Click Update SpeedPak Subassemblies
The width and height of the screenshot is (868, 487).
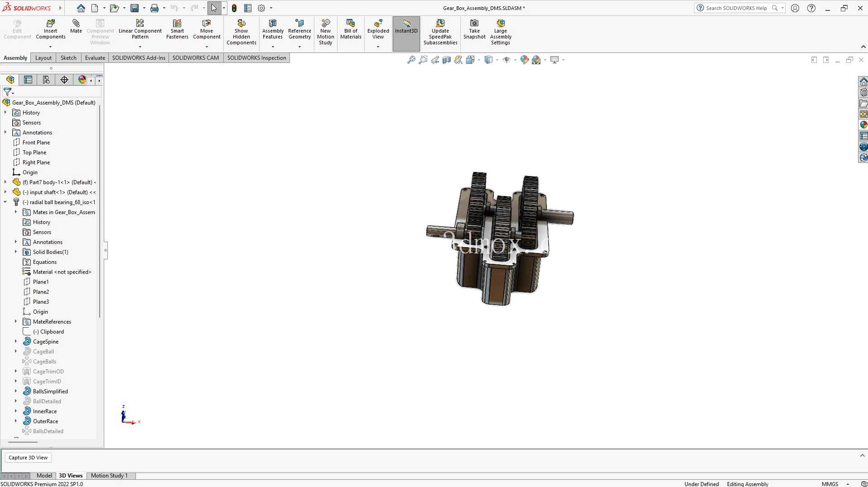coord(440,32)
